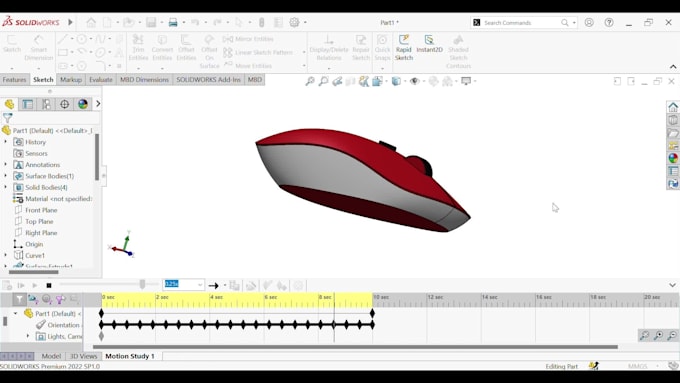
Task: Open the MBD Dimensions tab
Action: 144,80
